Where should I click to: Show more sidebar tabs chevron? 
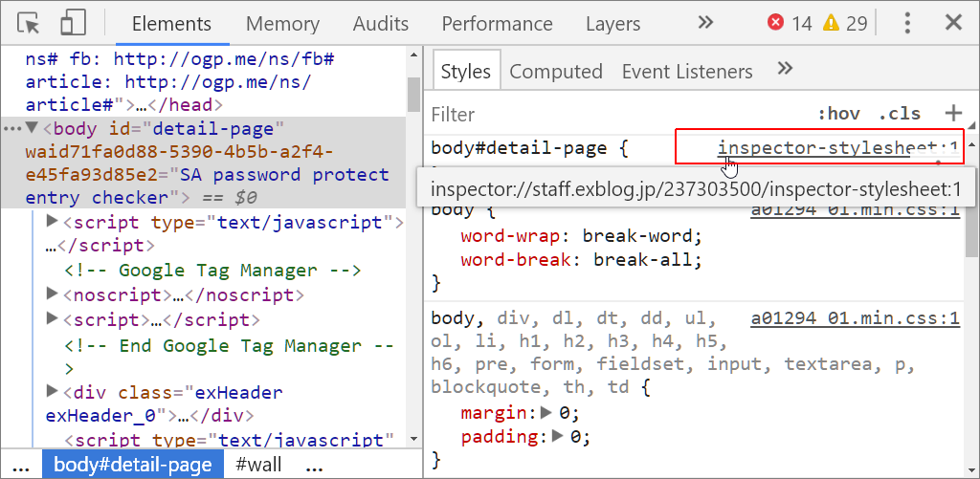pos(785,69)
